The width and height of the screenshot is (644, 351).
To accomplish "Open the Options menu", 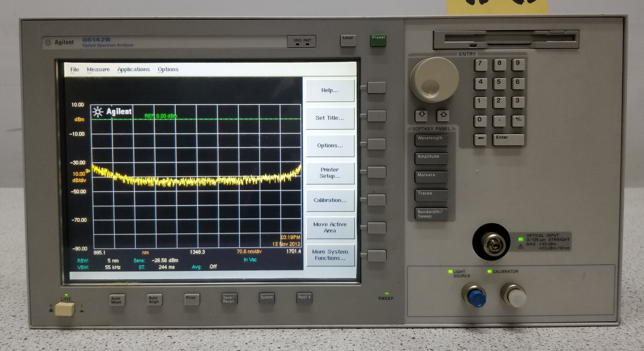I will pos(168,69).
